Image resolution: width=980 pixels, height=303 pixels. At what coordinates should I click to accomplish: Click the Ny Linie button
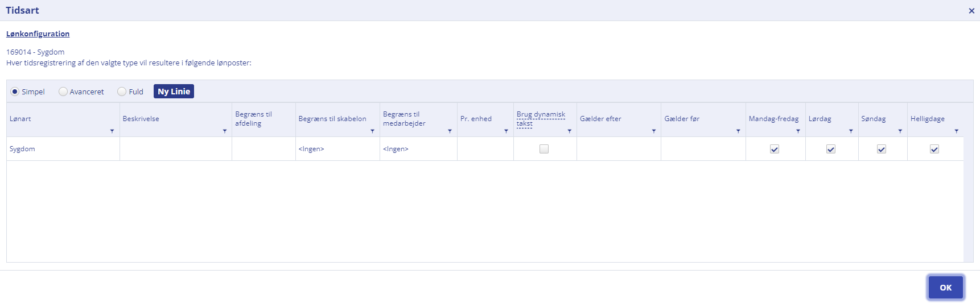pos(174,92)
